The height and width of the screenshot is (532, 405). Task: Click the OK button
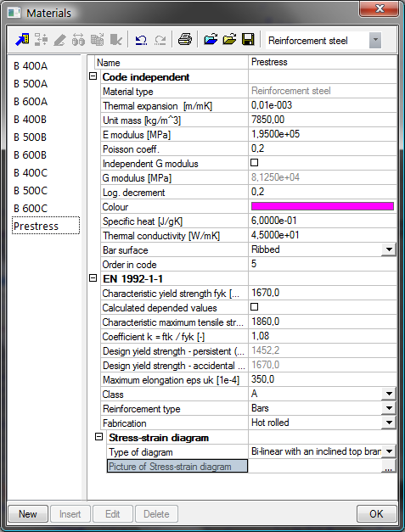pos(376,514)
